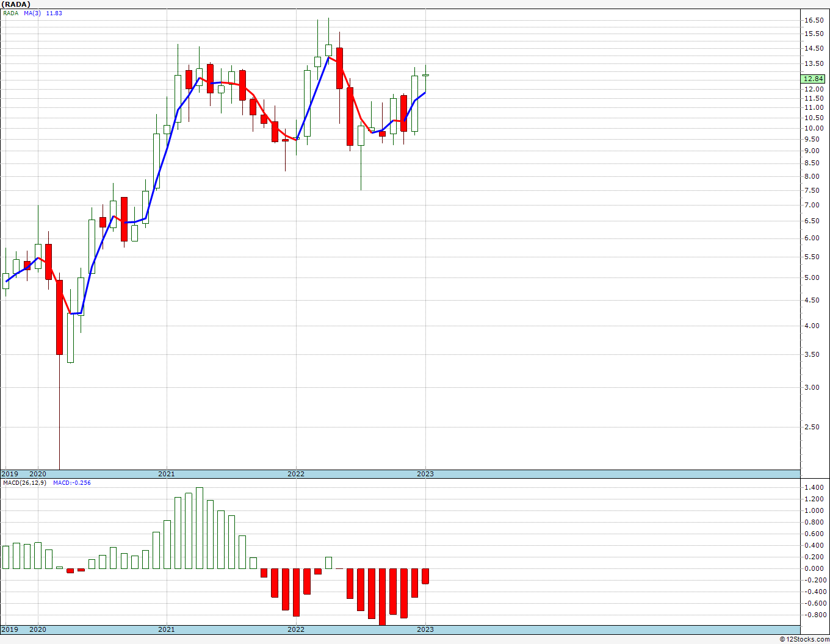The width and height of the screenshot is (830, 644).
Task: Select the 14.50 price level label
Action: [814, 48]
